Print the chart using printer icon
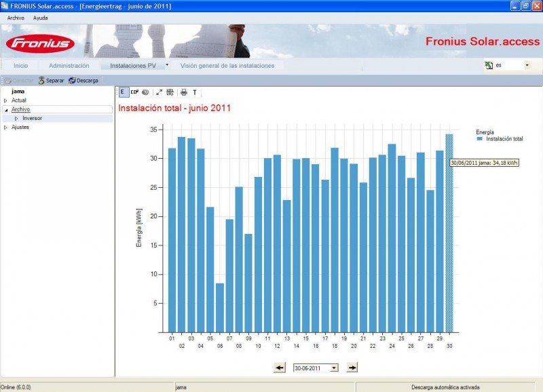543x392 pixels. (184, 92)
